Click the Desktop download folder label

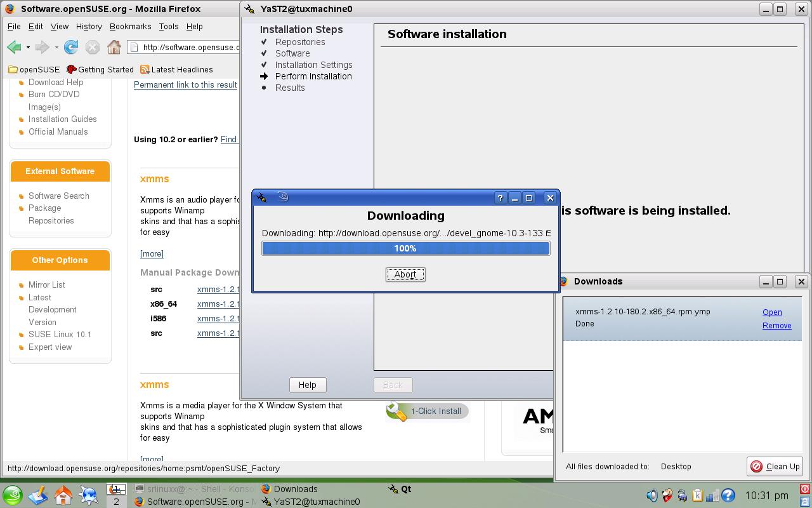[676, 466]
